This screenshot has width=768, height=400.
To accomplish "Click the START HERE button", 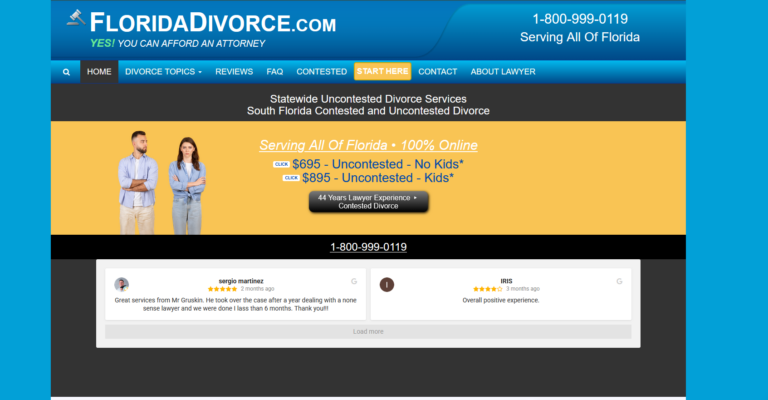I will 383,71.
